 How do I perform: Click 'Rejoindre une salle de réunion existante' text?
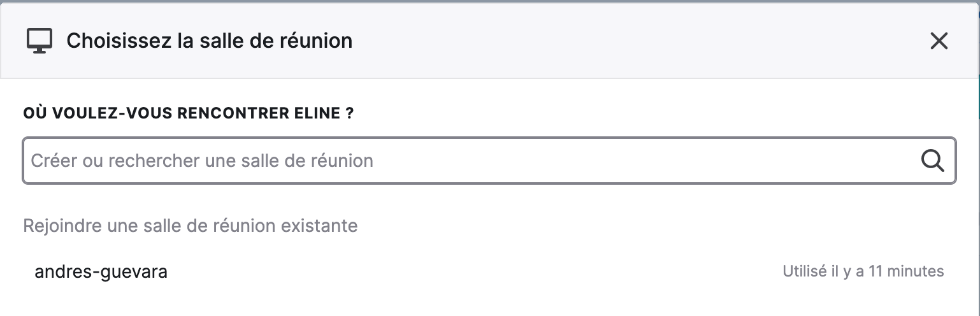[190, 226]
